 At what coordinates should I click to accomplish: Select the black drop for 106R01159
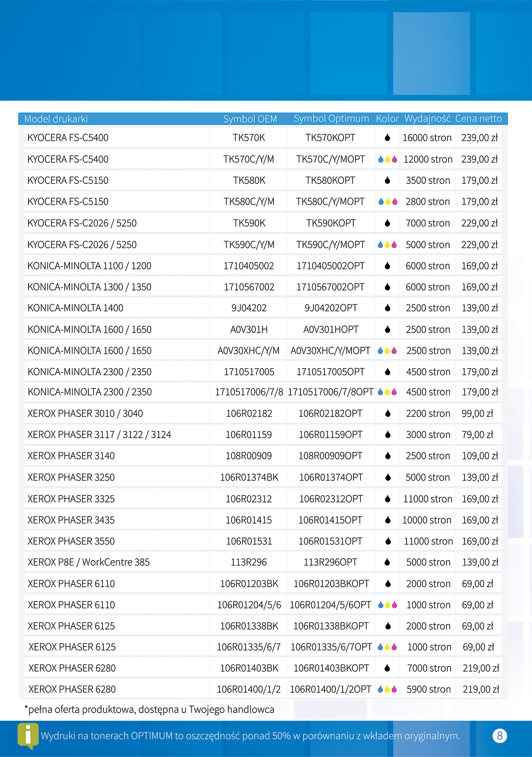(x=387, y=435)
